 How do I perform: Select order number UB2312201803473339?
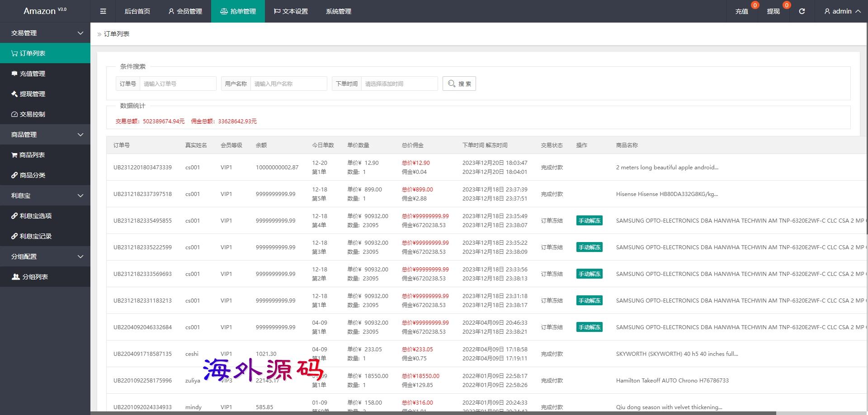click(x=142, y=168)
